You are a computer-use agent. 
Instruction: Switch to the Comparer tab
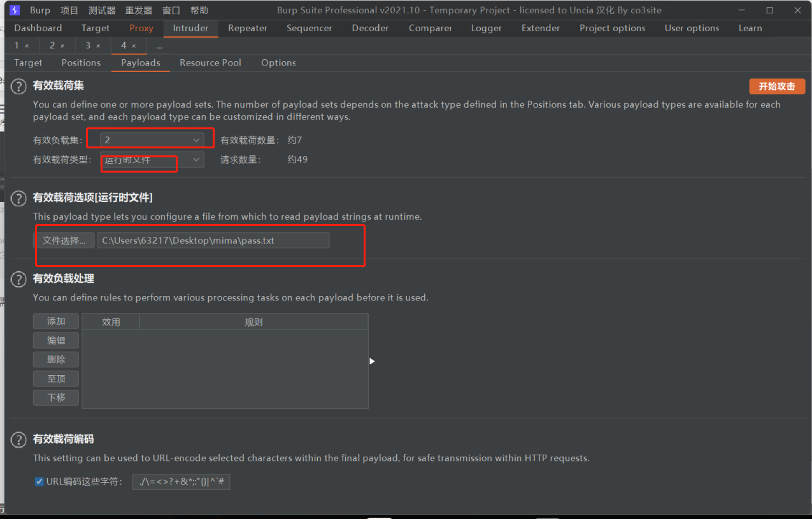click(x=430, y=28)
